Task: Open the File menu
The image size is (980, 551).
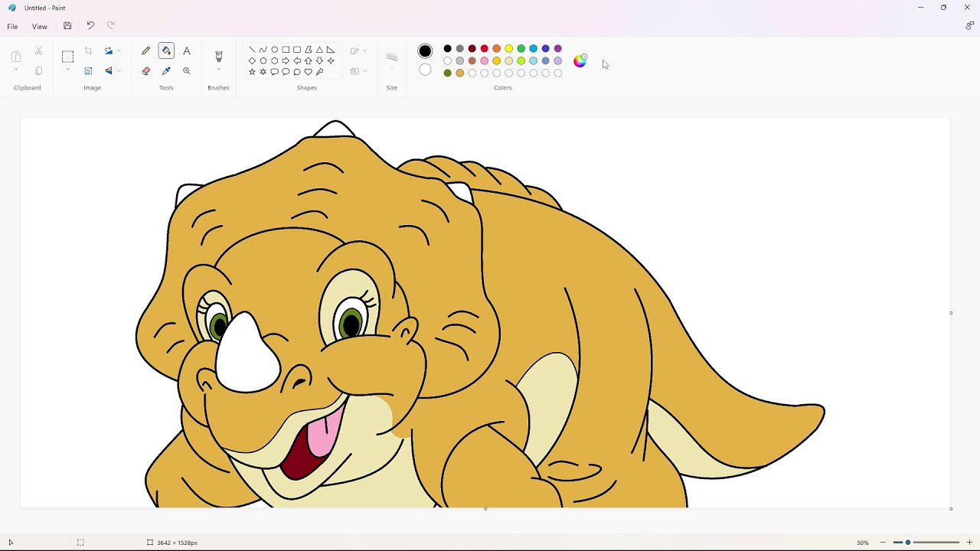Action: (12, 27)
